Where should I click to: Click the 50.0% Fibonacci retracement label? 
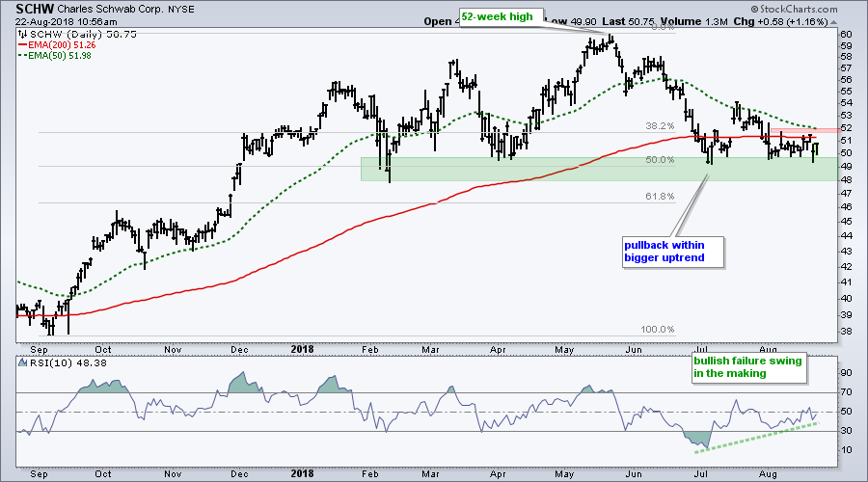coord(660,160)
